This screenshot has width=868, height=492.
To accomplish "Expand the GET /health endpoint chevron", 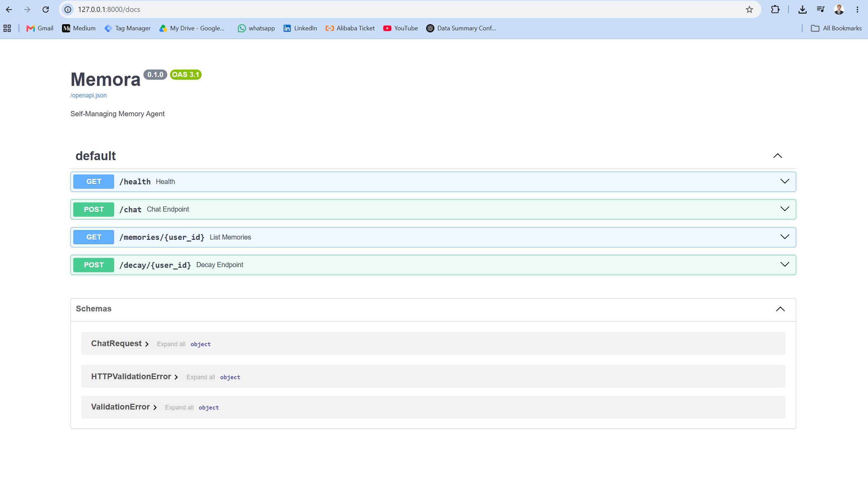I will 785,181.
